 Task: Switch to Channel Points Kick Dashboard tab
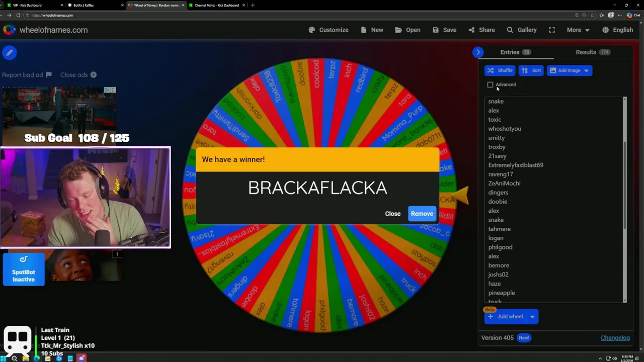[x=218, y=5]
